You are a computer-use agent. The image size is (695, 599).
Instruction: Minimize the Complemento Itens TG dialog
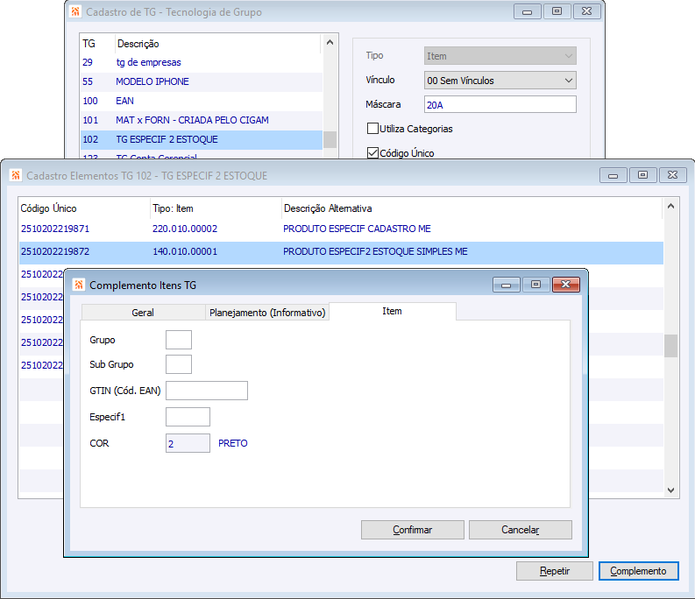(506, 285)
